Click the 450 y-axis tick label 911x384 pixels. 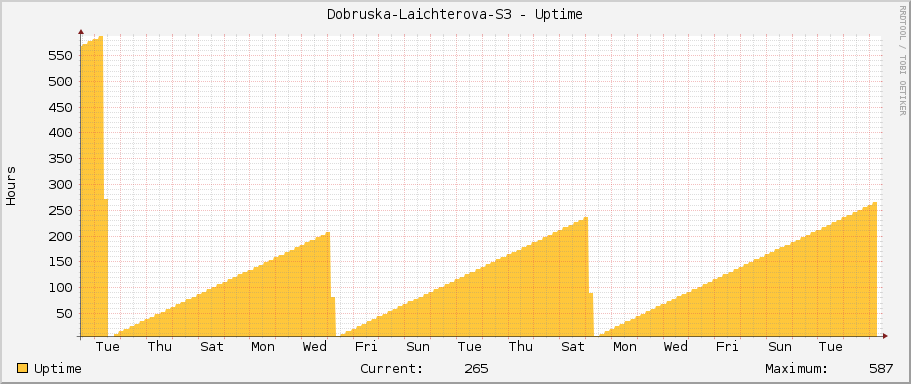(60, 107)
